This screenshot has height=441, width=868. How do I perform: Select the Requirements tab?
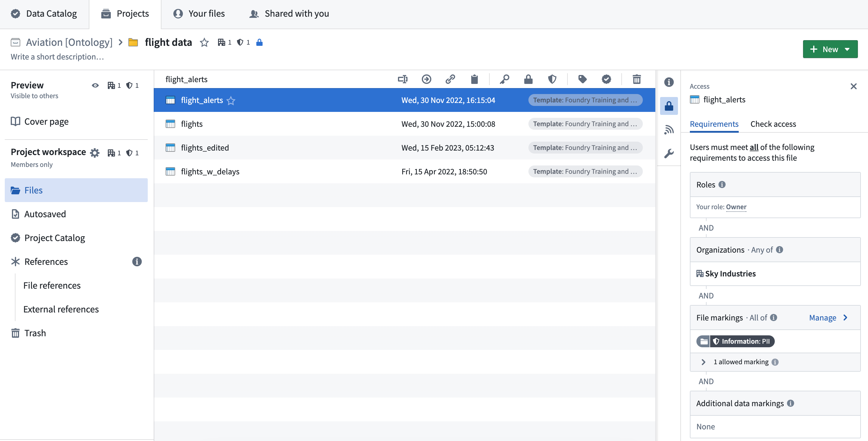pos(714,123)
